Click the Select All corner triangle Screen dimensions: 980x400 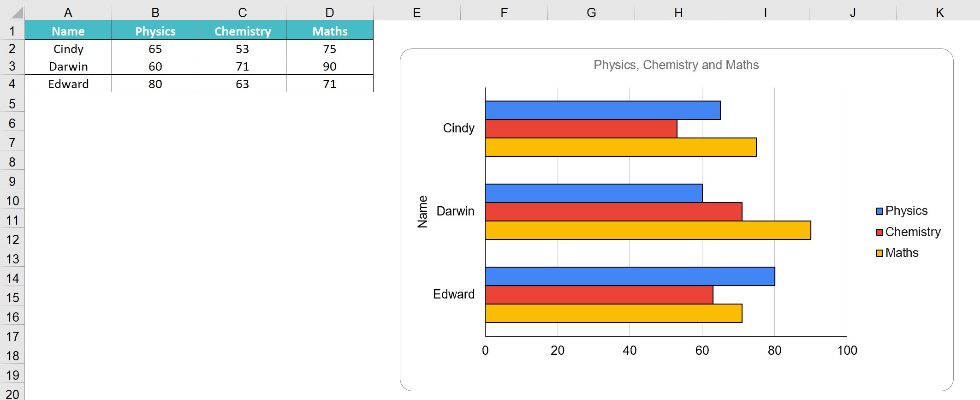[17, 12]
